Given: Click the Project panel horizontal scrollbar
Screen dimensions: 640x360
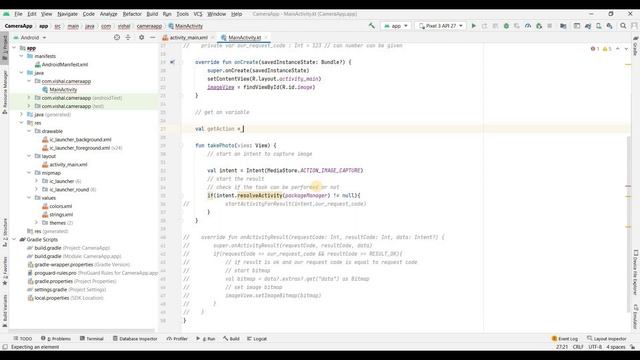Looking at the screenshot, I should click(x=82, y=331).
